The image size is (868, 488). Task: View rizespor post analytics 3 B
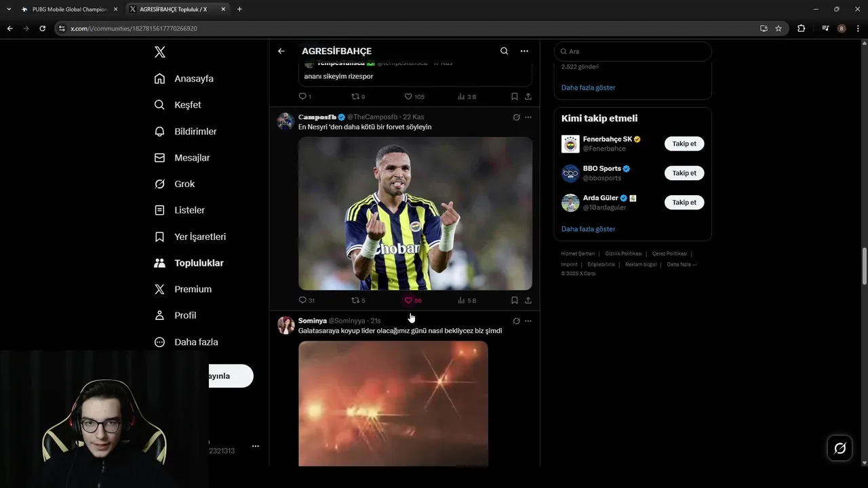467,97
